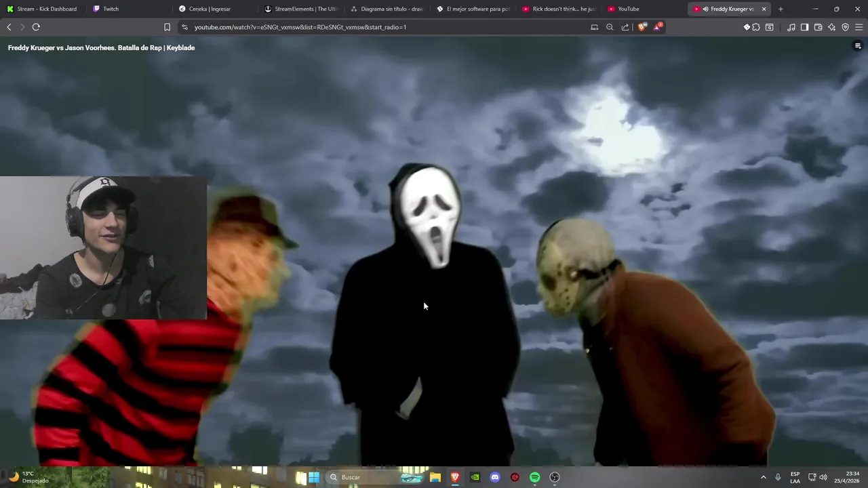This screenshot has width=868, height=488.
Task: Switch to Ceneka | Ingresar tab
Action: coord(214,9)
